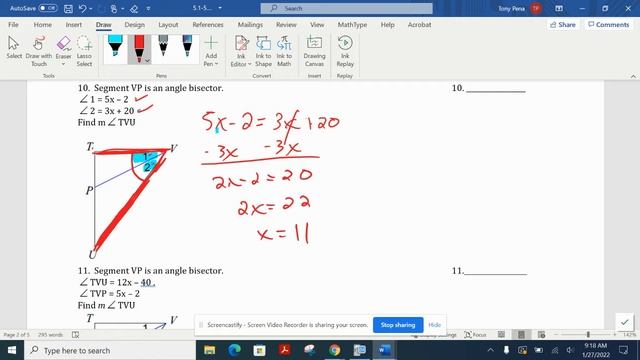Open the Help tab
Screen dimensions: 640x360
coord(387,24)
